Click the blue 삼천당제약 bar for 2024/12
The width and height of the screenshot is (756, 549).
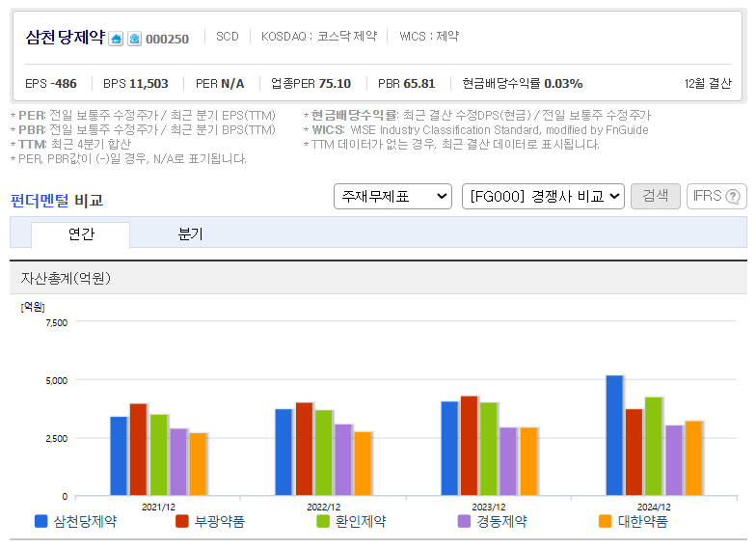coord(614,436)
